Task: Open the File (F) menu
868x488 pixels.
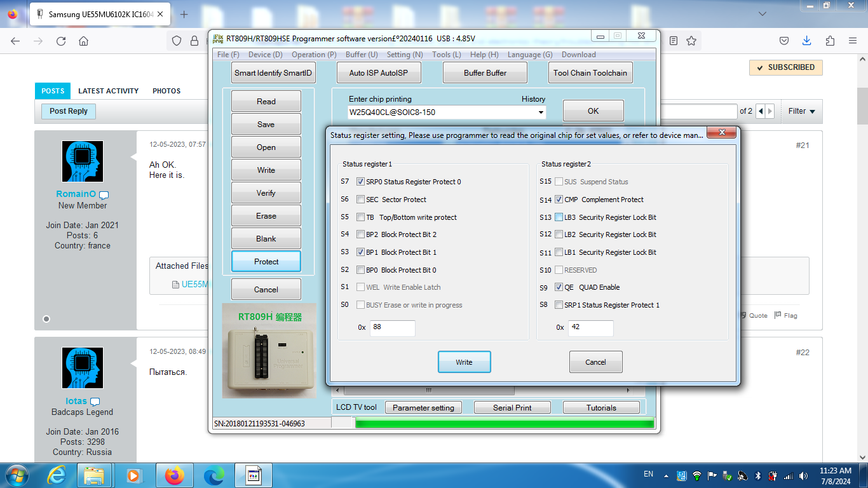Action: 228,55
